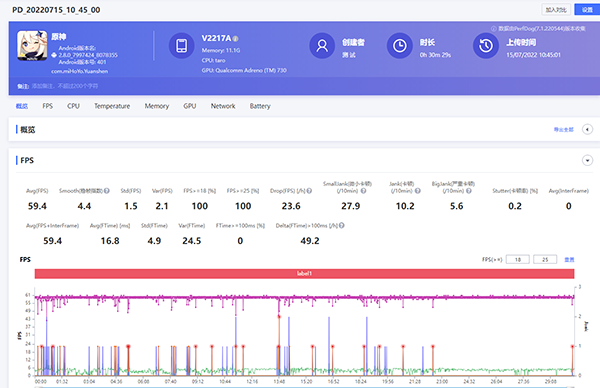This screenshot has width=600, height=388.
Task: Click the duration clock icon
Action: coord(400,46)
